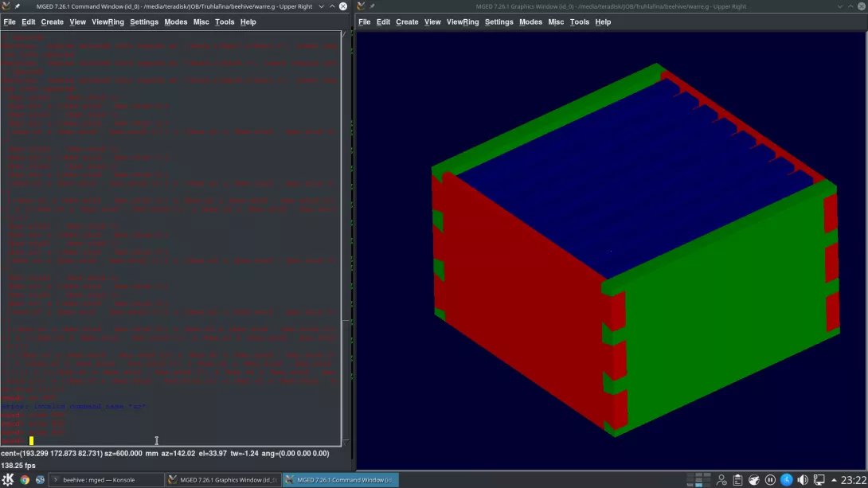The height and width of the screenshot is (488, 868).
Task: Click the mged command prompt input line
Action: click(170, 441)
